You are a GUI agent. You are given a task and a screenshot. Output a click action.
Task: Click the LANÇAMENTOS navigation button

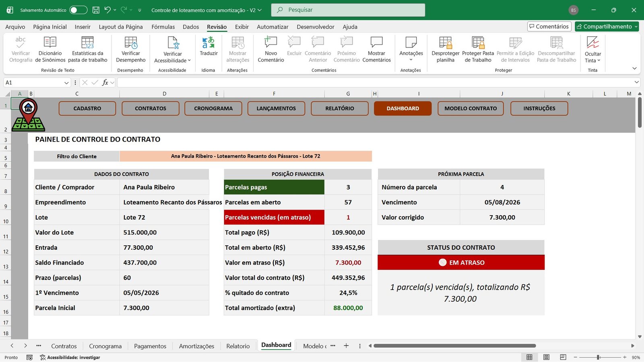pos(276,108)
